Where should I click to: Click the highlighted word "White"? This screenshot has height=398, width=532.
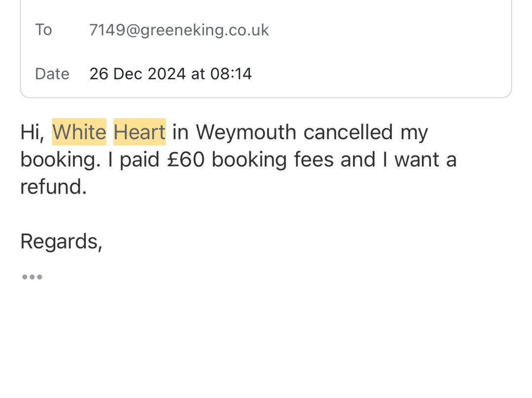tap(79, 132)
